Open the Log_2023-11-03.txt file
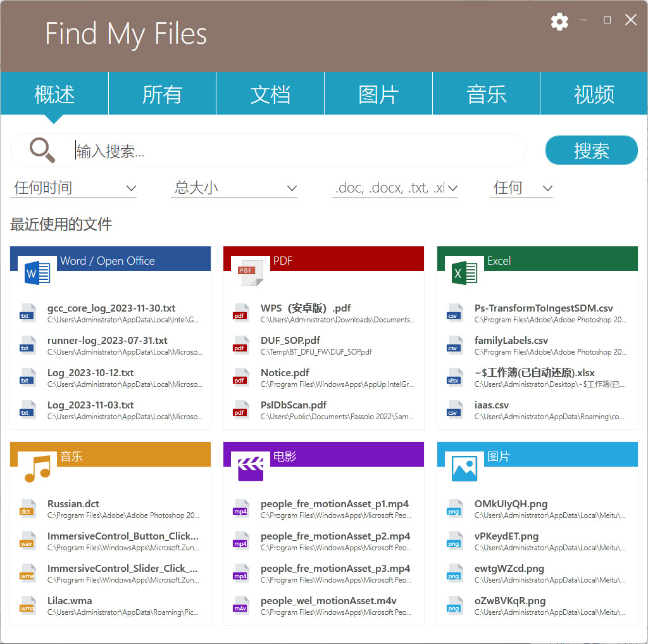This screenshot has width=648, height=644. [x=110, y=410]
